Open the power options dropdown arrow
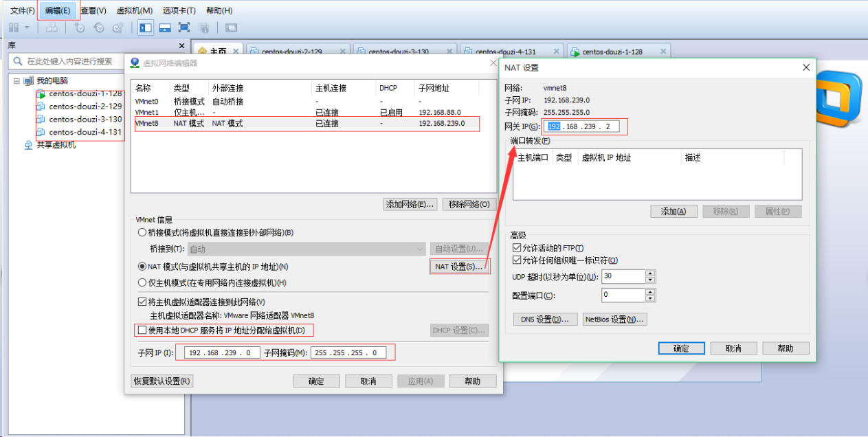This screenshot has width=868, height=437. pyautogui.click(x=27, y=27)
